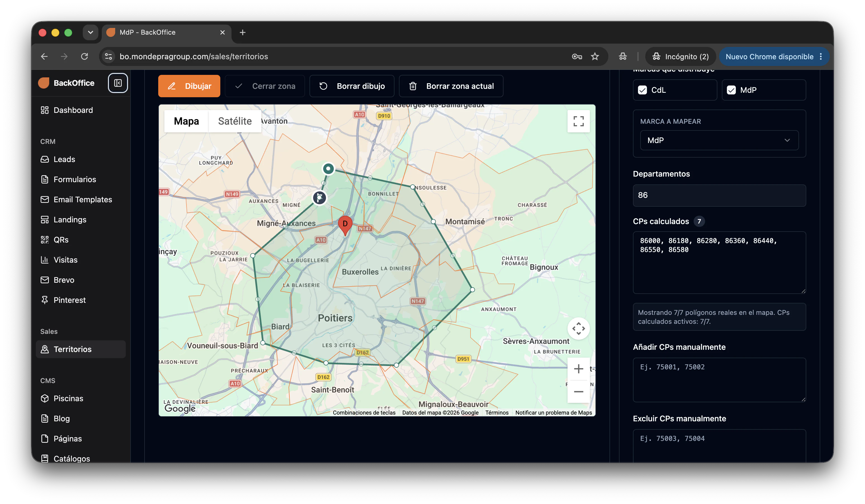The image size is (865, 504).
Task: Navigate to Landings
Action: point(81,220)
